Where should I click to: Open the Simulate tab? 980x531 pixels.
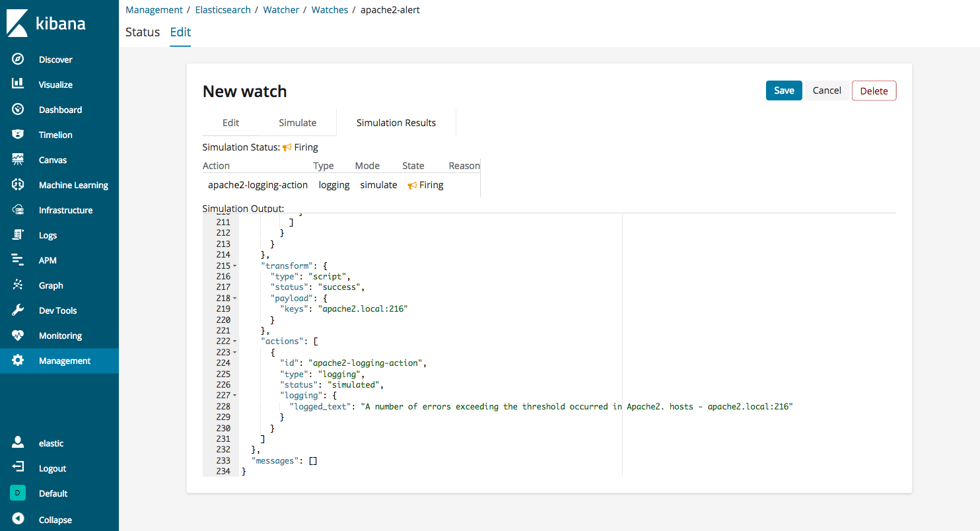297,122
